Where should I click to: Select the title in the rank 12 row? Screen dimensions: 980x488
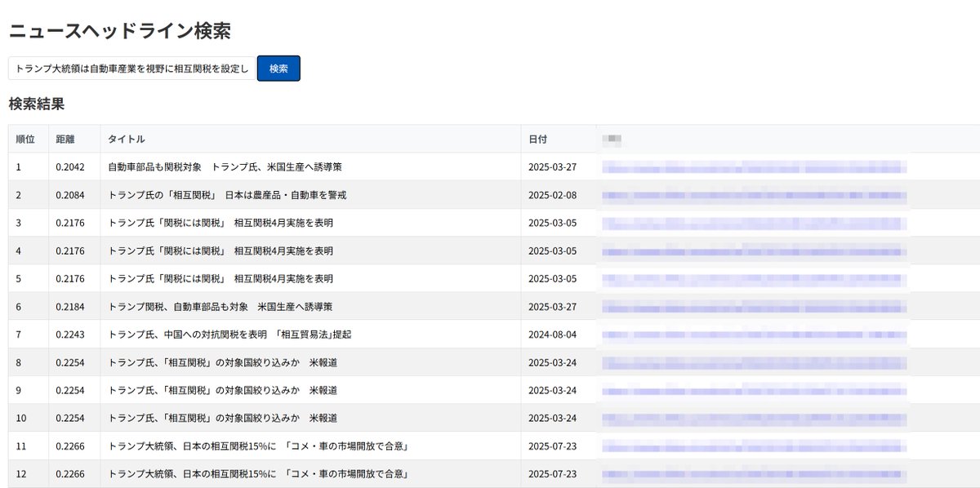click(258, 473)
